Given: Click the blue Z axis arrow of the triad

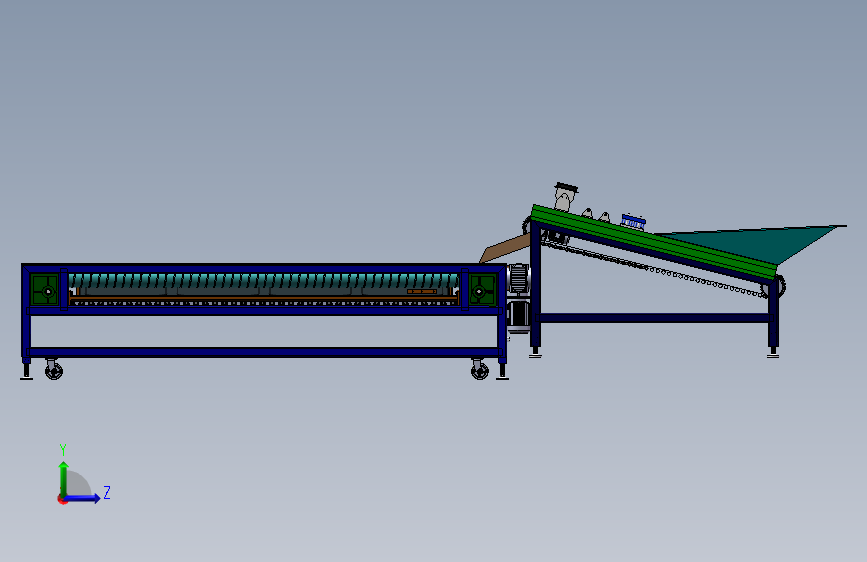Looking at the screenshot, I should [x=83, y=498].
